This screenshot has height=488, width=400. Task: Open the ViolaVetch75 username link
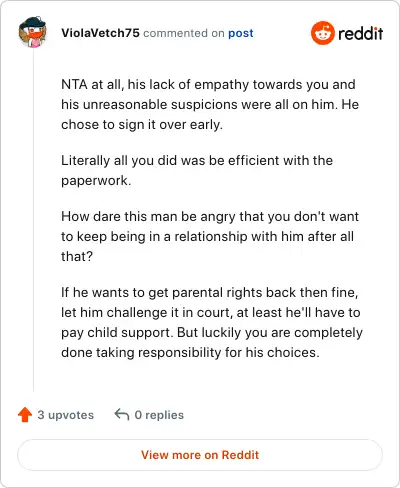pyautogui.click(x=100, y=33)
